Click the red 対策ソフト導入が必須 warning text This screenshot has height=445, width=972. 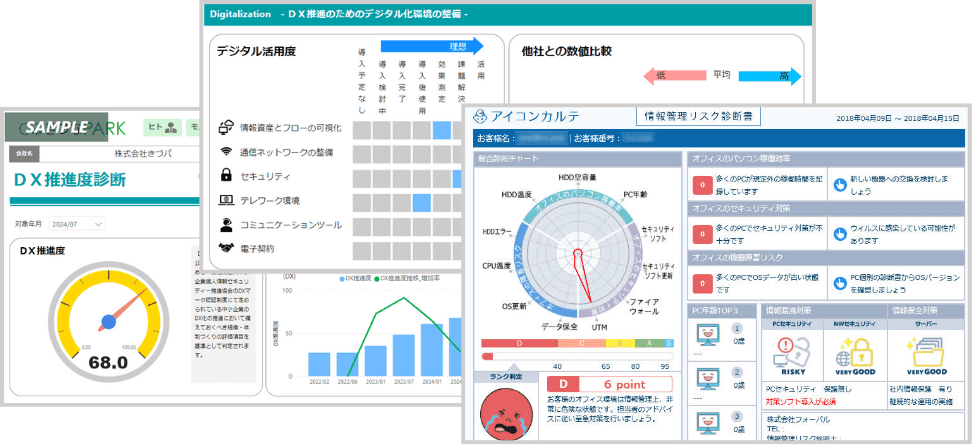801,402
